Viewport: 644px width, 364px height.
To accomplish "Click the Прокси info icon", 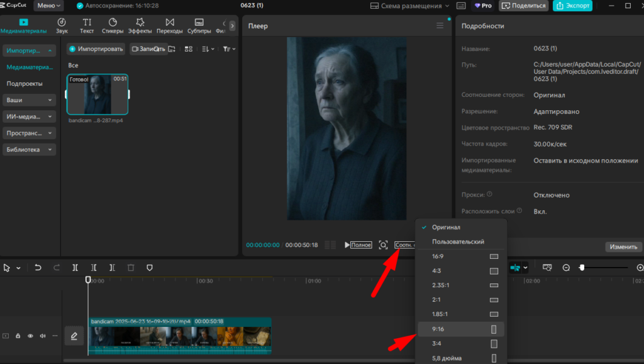I will 489,194.
